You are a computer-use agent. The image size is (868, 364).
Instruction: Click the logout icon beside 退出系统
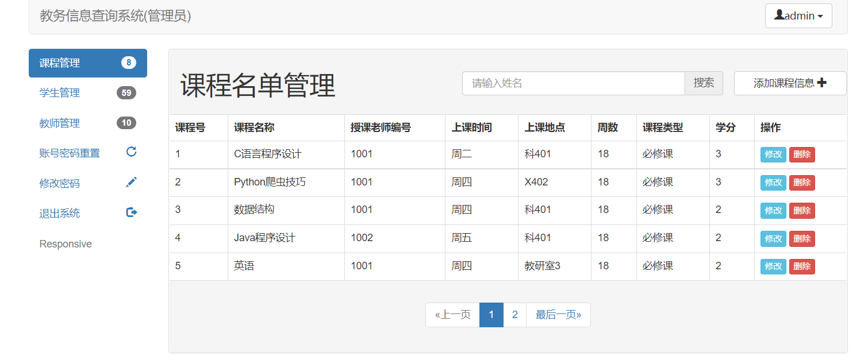[x=131, y=212]
